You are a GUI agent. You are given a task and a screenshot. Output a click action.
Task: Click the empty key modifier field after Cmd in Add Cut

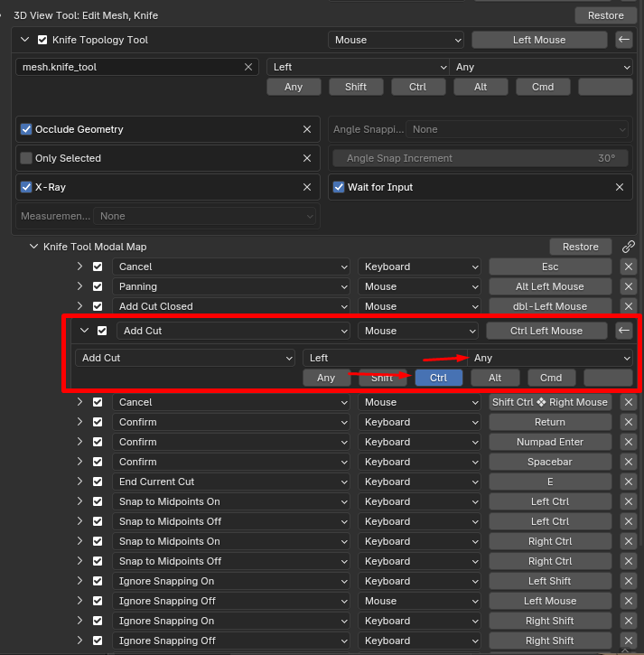(x=608, y=378)
